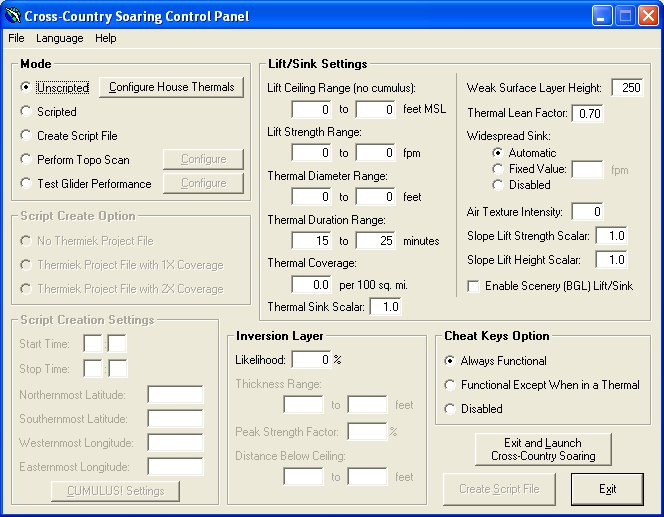This screenshot has width=664, height=517.
Task: Click Configure House Thermals button
Action: [x=172, y=87]
